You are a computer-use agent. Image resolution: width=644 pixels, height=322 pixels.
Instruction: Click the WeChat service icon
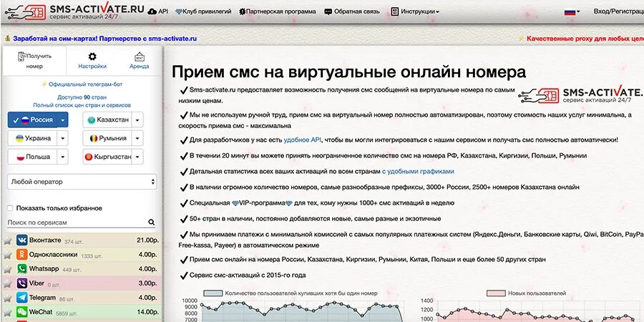(21, 312)
